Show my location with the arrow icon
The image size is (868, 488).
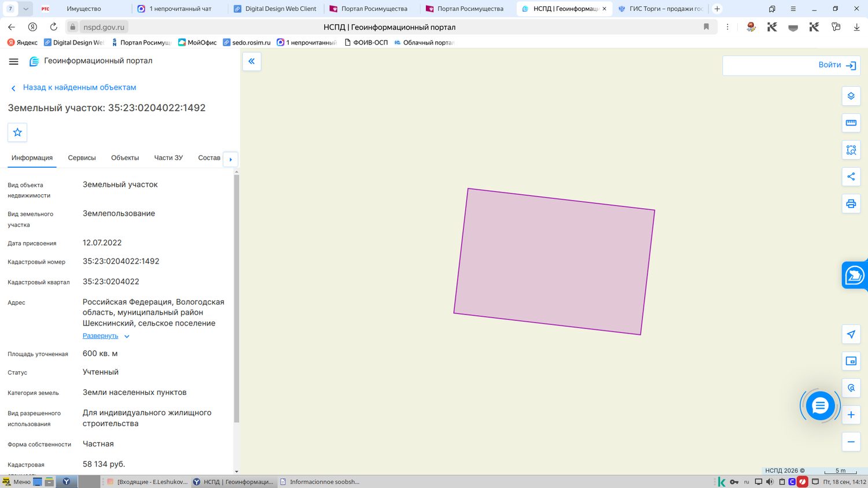[851, 334]
